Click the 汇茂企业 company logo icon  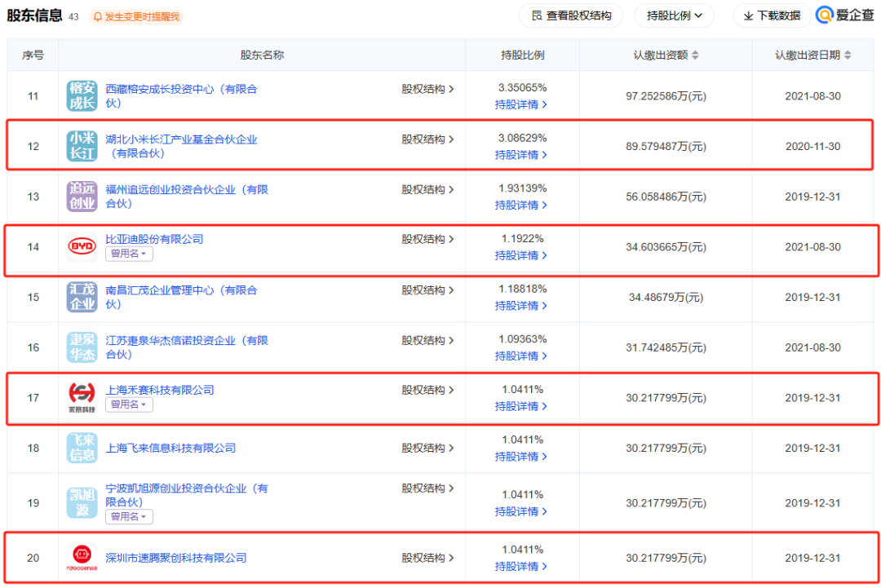click(x=82, y=297)
